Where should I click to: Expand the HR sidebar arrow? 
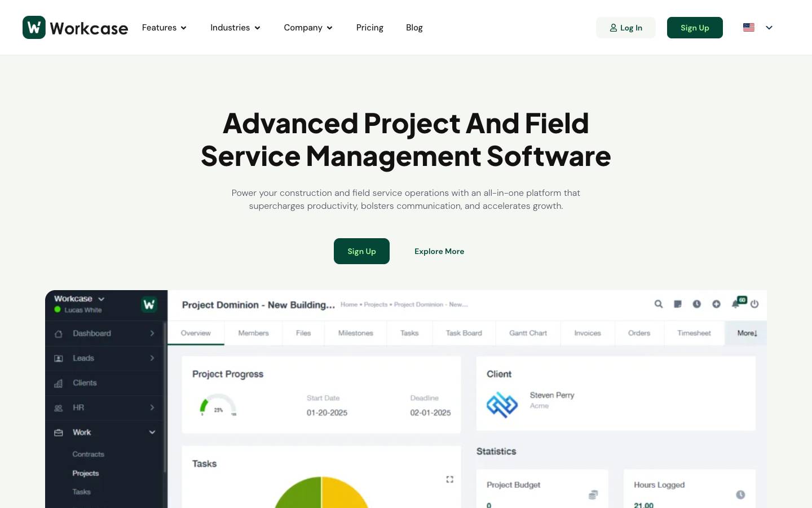(x=152, y=408)
